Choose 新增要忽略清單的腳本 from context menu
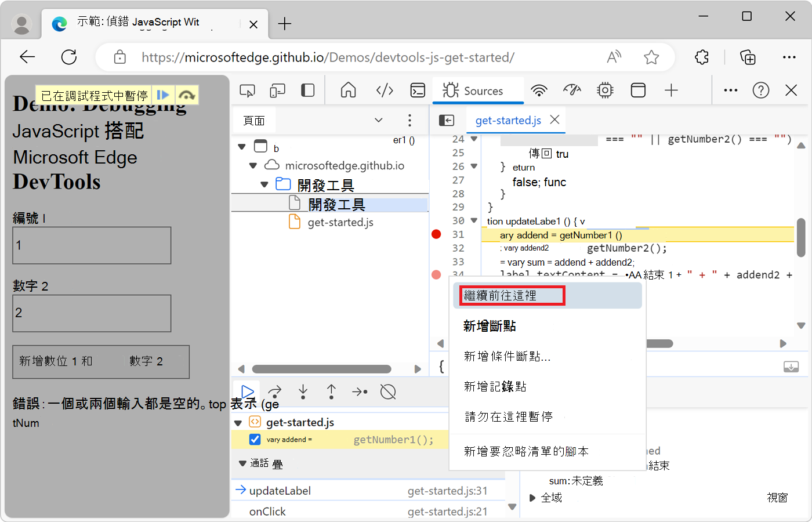Image resolution: width=812 pixels, height=522 pixels. pyautogui.click(x=548, y=452)
